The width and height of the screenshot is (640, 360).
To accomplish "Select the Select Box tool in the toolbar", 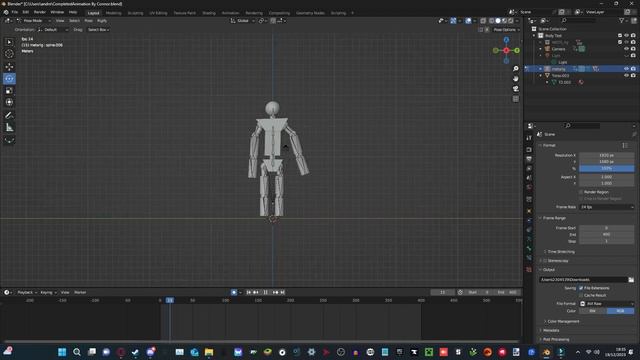I will [x=9, y=42].
